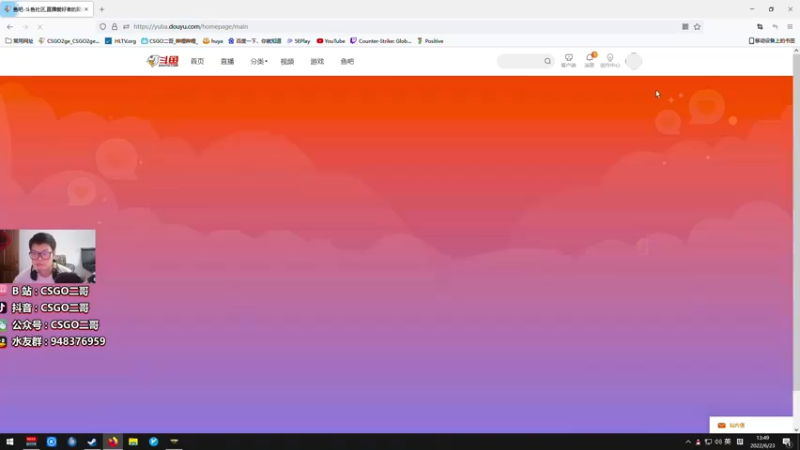Click the Douyu logo in site header
This screenshot has height=450, width=800.
point(162,61)
